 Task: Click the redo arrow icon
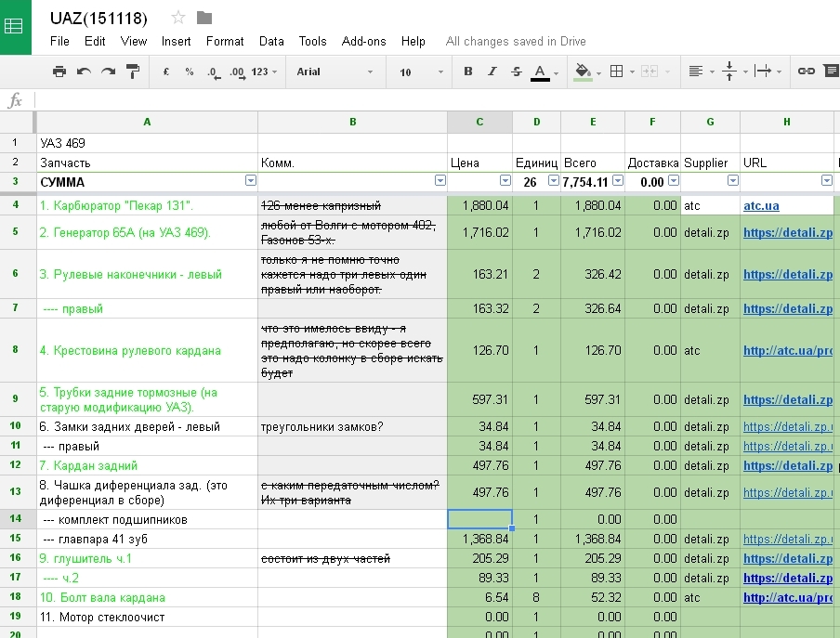[109, 72]
